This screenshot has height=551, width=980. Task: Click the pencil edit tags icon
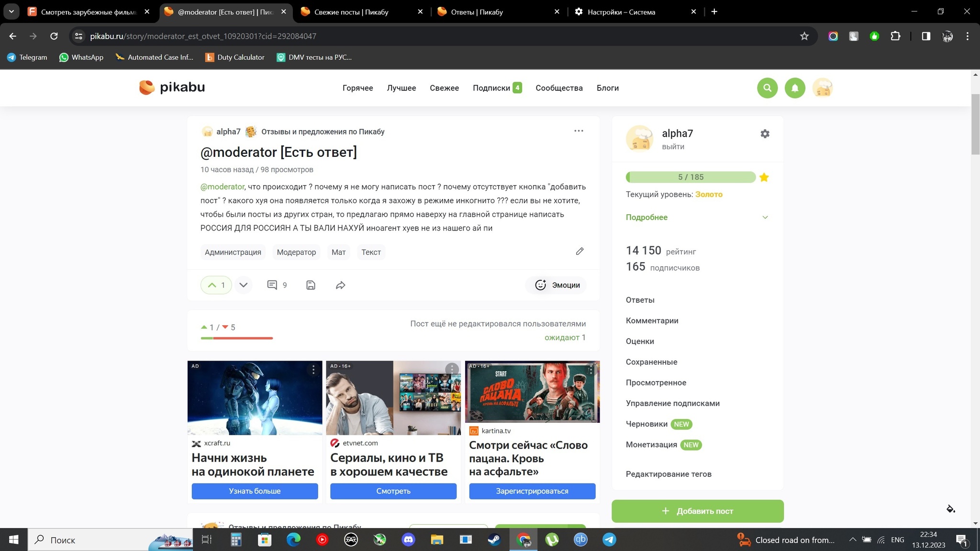(579, 252)
